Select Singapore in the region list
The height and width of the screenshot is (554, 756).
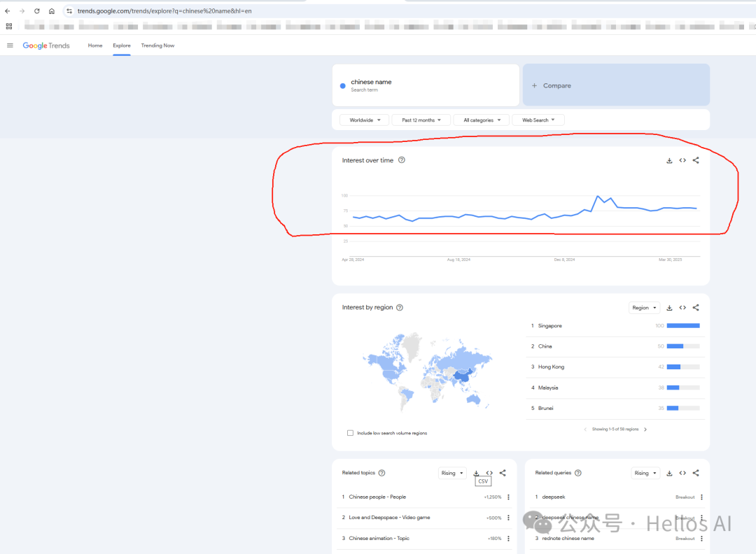[549, 326]
